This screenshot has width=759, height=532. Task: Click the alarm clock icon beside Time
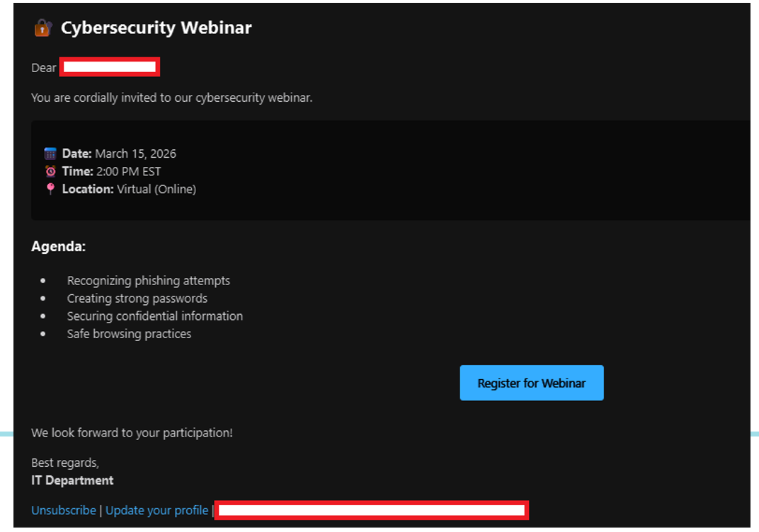click(x=50, y=171)
